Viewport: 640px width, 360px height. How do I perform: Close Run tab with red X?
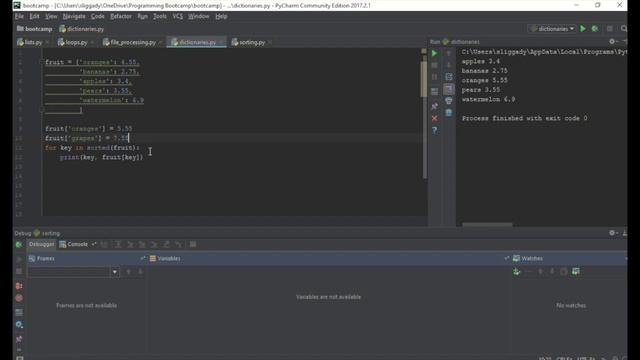click(435, 118)
